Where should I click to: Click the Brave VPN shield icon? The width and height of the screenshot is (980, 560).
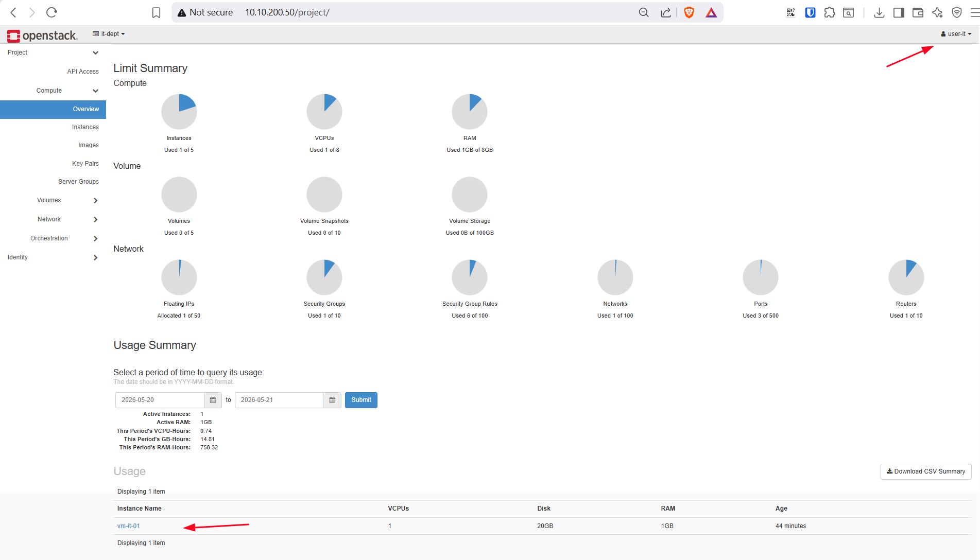click(x=957, y=12)
